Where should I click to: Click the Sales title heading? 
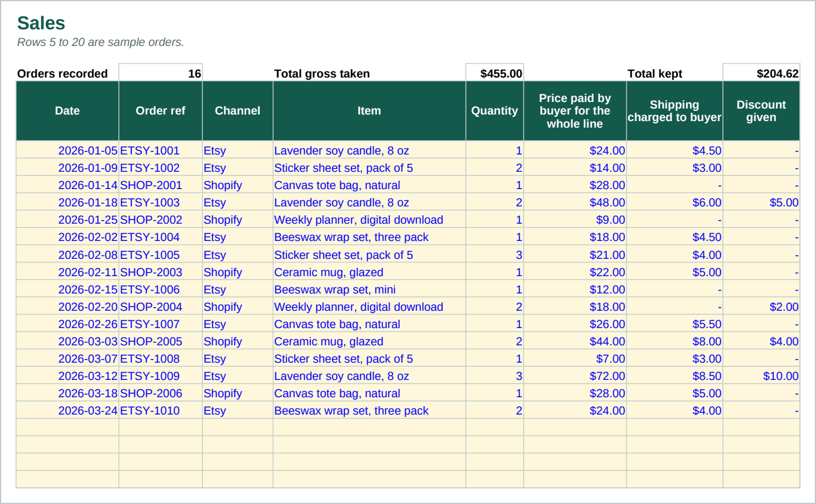(x=41, y=23)
